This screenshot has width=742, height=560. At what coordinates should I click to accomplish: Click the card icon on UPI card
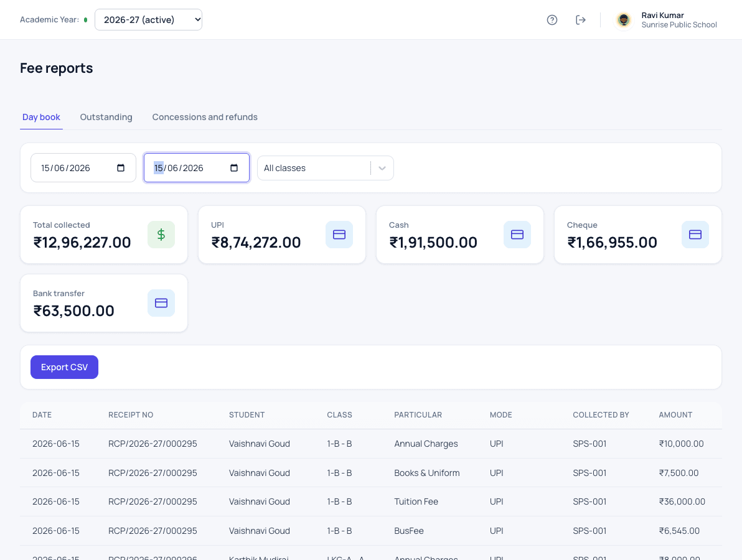point(339,235)
